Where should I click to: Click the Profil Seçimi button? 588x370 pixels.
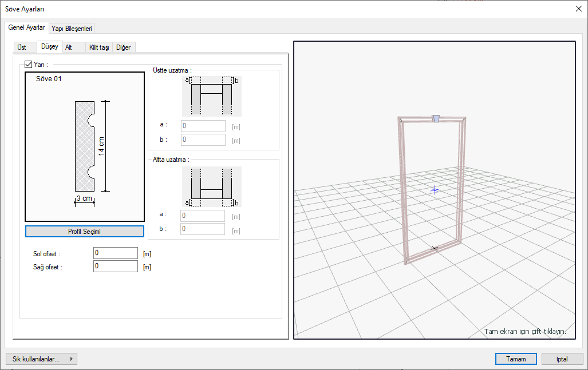pyautogui.click(x=85, y=231)
